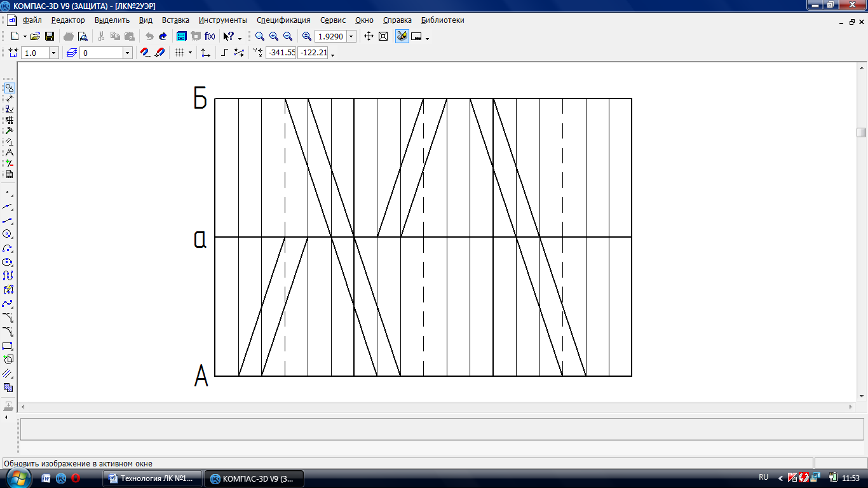
Task: Open the Спецификация menu
Action: click(283, 20)
